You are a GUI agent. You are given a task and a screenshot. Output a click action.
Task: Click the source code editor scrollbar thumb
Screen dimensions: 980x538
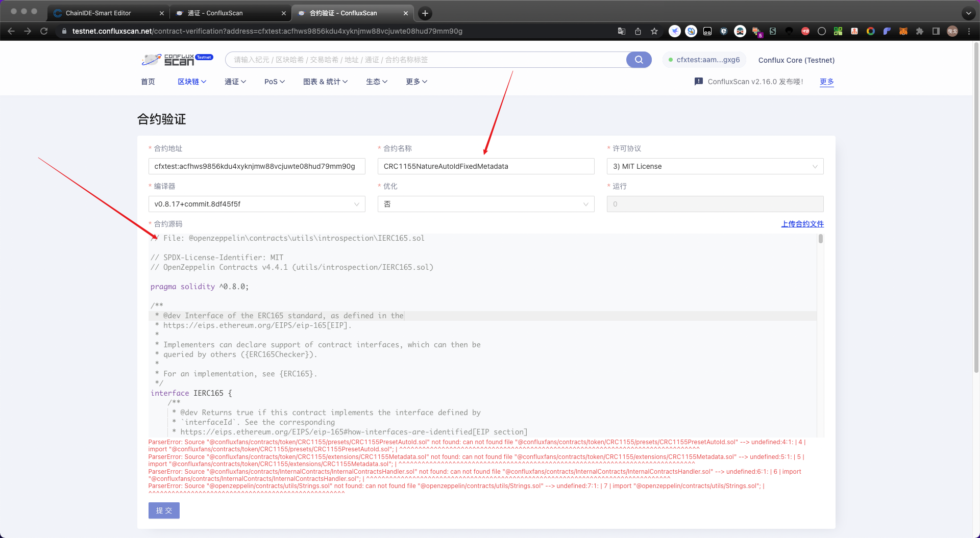tap(821, 239)
